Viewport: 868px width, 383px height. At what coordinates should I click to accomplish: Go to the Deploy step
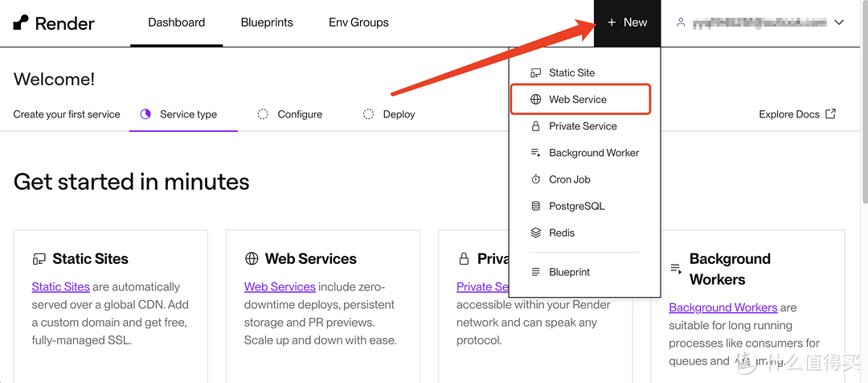[398, 114]
